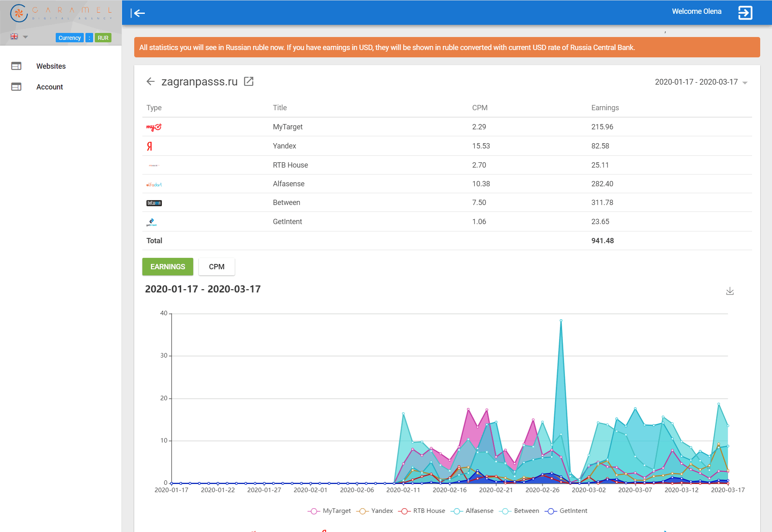
Task: Expand the language flag selector
Action: click(19, 37)
